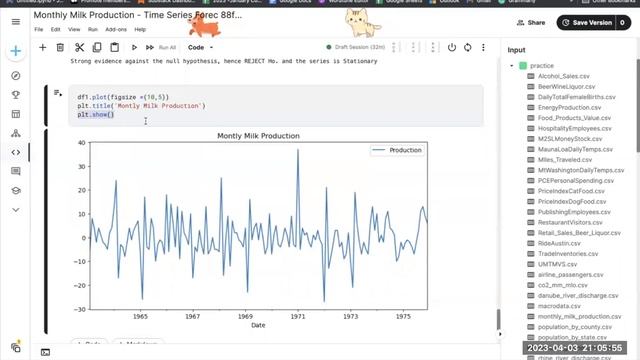640x360 pixels.
Task: Collapse the practice dataset folder
Action: click(x=512, y=66)
